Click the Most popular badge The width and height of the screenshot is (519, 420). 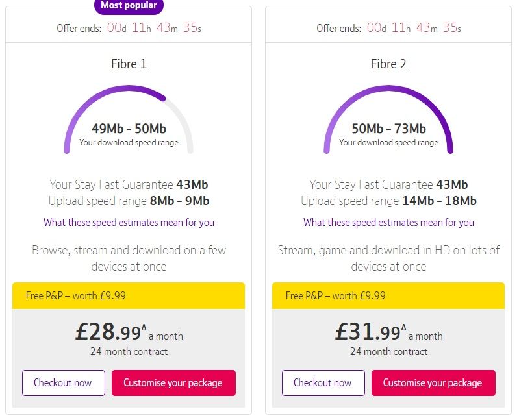click(129, 6)
